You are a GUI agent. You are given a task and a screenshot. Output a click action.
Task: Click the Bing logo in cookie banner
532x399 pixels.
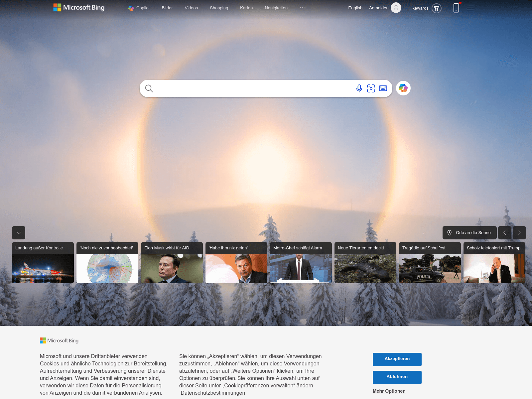(59, 340)
